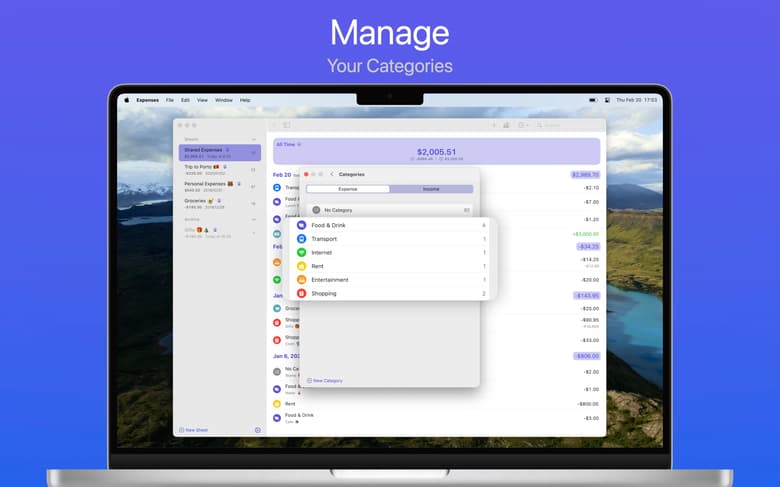Select the Personal Expenses sheet
780x487 pixels.
[x=219, y=187]
